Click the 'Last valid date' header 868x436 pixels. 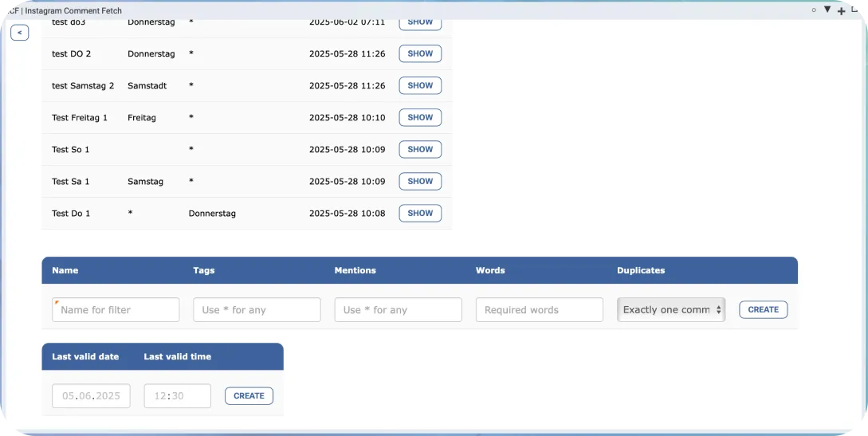[x=85, y=357]
